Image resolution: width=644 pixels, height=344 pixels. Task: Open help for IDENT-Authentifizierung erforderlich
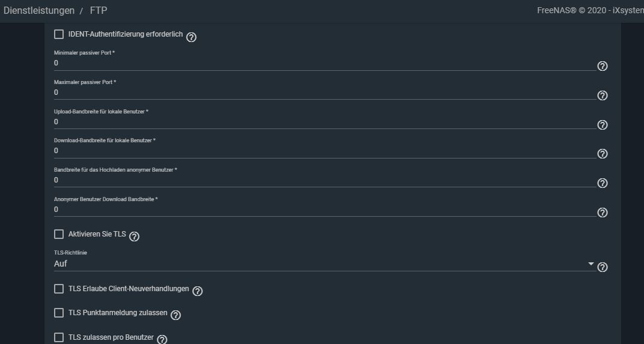(191, 37)
